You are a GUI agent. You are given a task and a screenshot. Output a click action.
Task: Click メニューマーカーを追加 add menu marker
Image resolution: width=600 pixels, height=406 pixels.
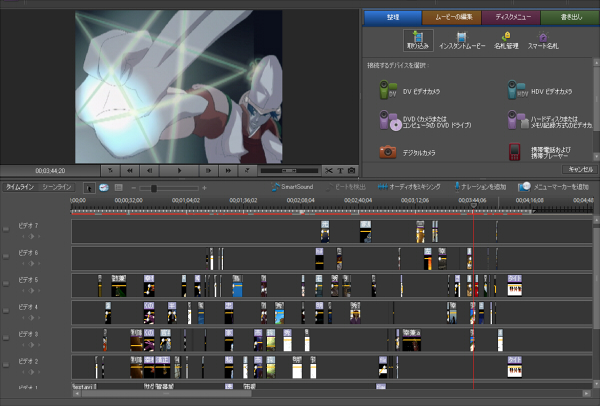click(x=553, y=187)
